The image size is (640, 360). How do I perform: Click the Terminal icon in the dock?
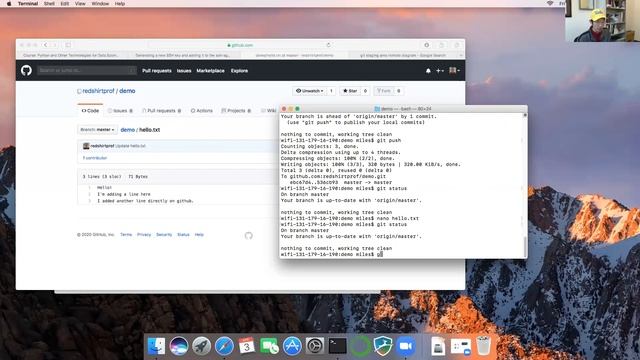pos(338,346)
